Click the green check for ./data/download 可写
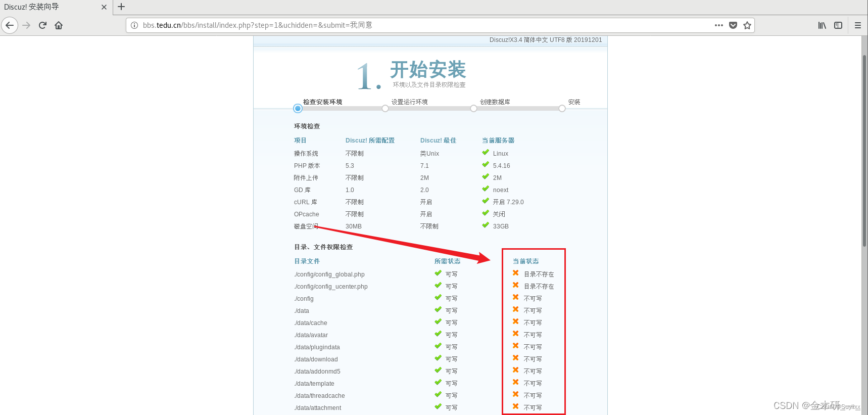868x415 pixels. click(x=438, y=358)
